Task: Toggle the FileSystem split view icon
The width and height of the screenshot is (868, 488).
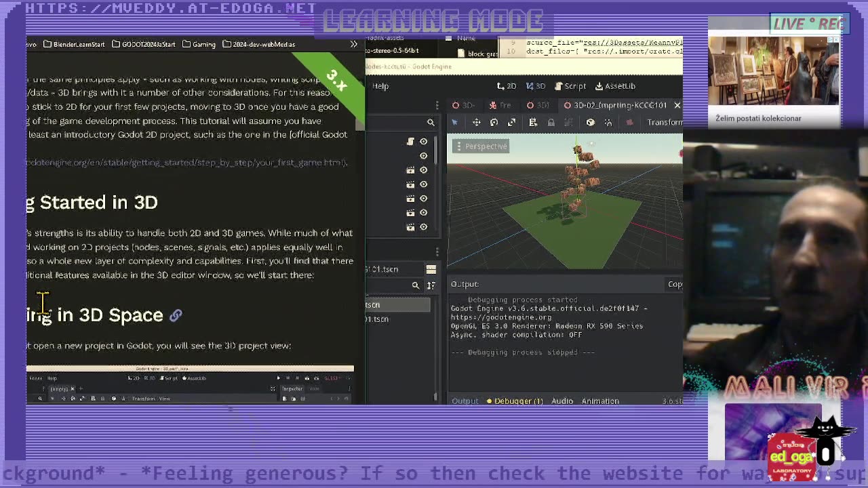Action: point(431,269)
